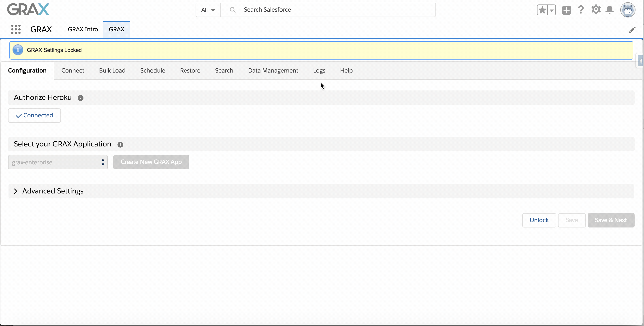Click Create New GRAX App button
This screenshot has width=644, height=326.
(x=151, y=162)
